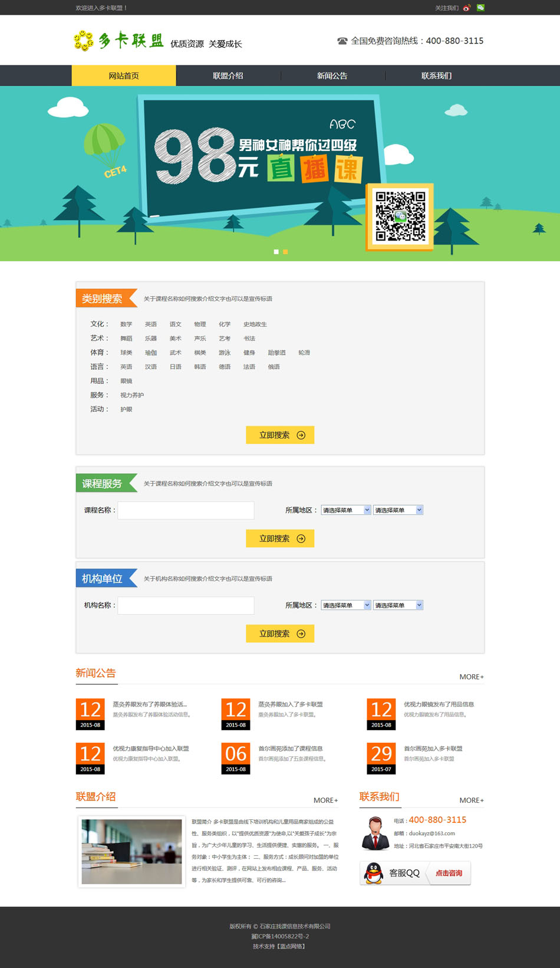Click the customer service agent avatar
The image size is (560, 968).
coord(375,833)
